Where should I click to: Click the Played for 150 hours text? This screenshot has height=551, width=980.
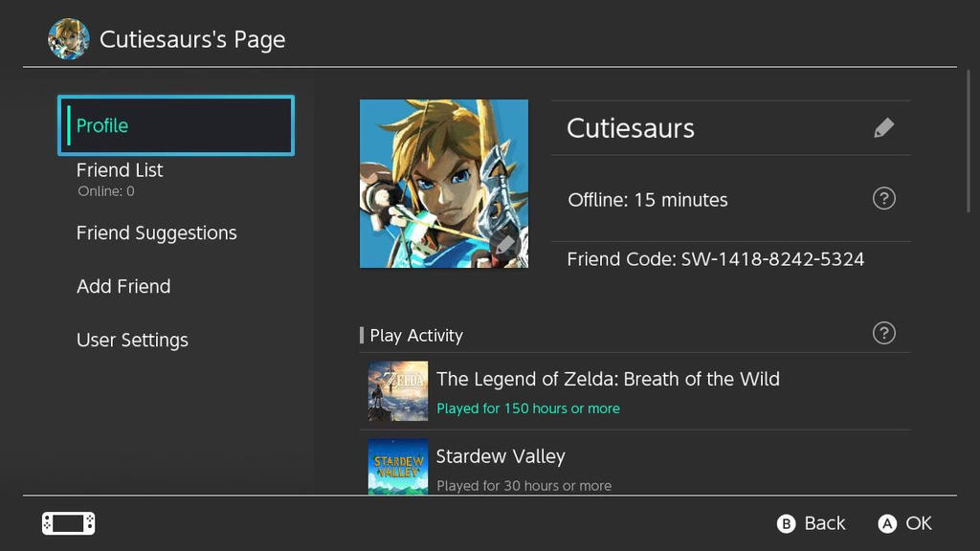[528, 408]
